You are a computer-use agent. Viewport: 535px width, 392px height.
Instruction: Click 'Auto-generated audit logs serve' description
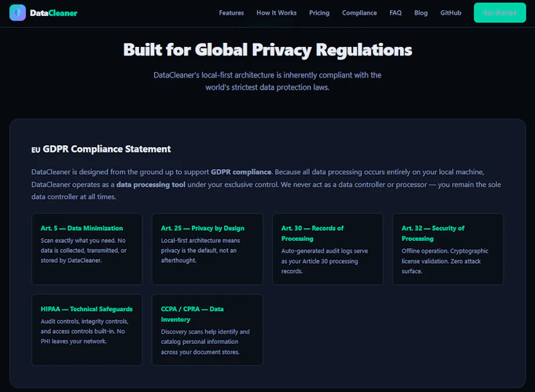pyautogui.click(x=324, y=261)
